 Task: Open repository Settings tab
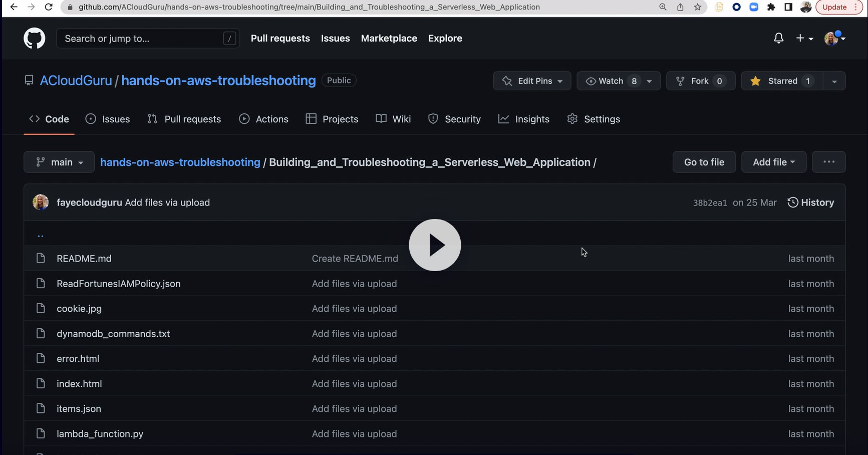coord(594,119)
